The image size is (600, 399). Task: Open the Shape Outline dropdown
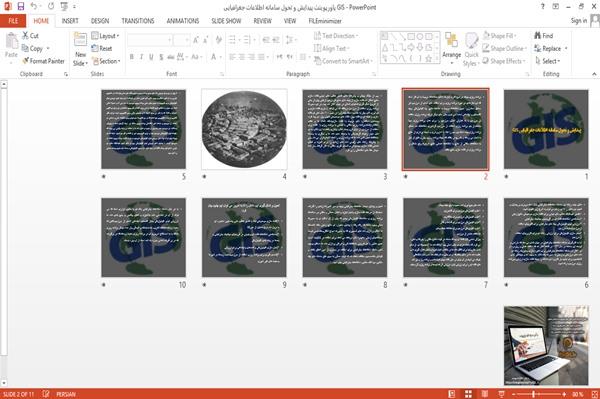pos(505,48)
